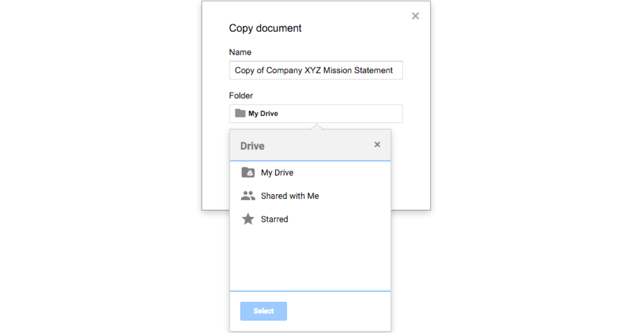The width and height of the screenshot is (644, 333).
Task: Close the Drive folder picker popup
Action: pyautogui.click(x=377, y=145)
